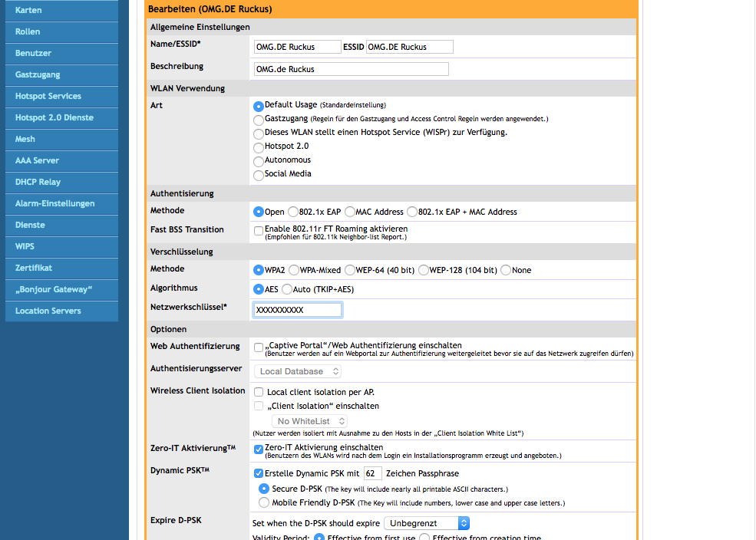Open the Local Database authentication server dropdown
Screen dimensions: 756x540
coord(298,371)
